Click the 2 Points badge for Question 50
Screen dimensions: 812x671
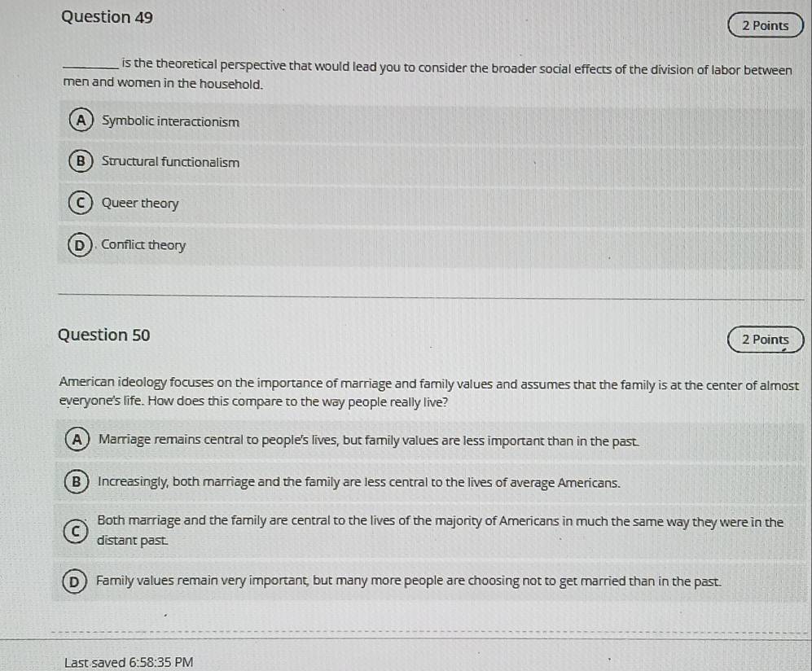[765, 340]
